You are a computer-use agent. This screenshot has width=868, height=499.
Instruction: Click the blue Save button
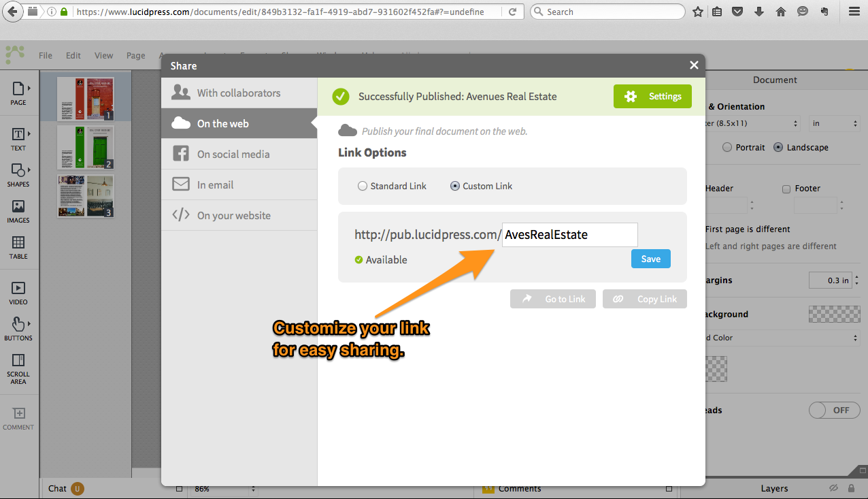click(650, 259)
